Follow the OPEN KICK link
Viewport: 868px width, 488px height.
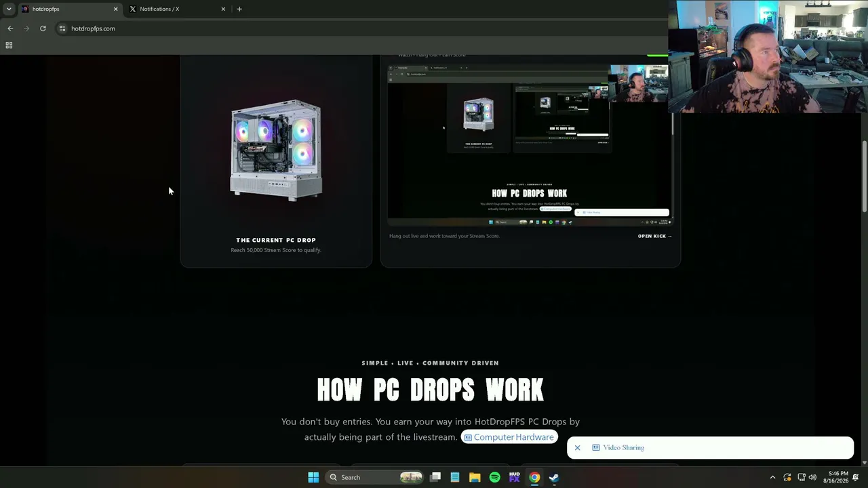tap(654, 236)
